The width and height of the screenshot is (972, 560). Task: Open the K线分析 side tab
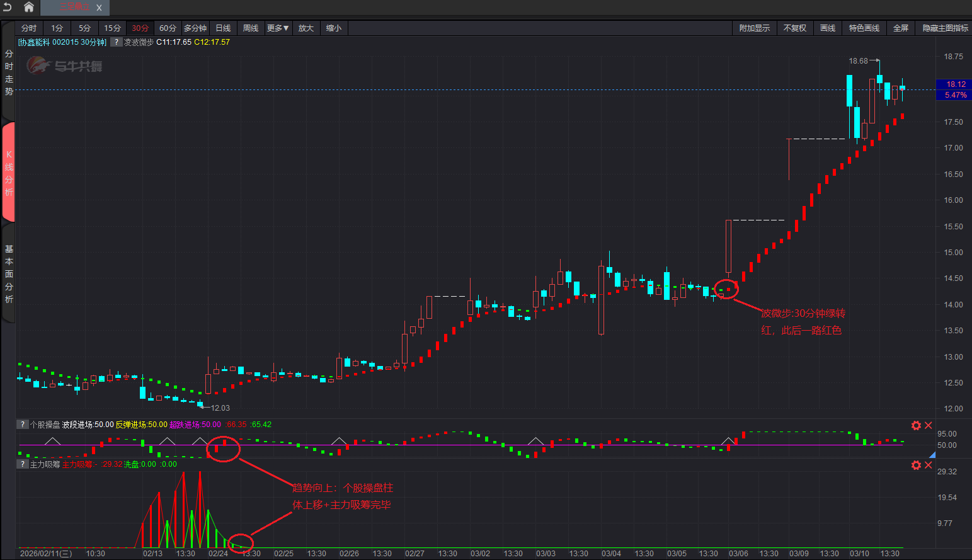pyautogui.click(x=9, y=173)
